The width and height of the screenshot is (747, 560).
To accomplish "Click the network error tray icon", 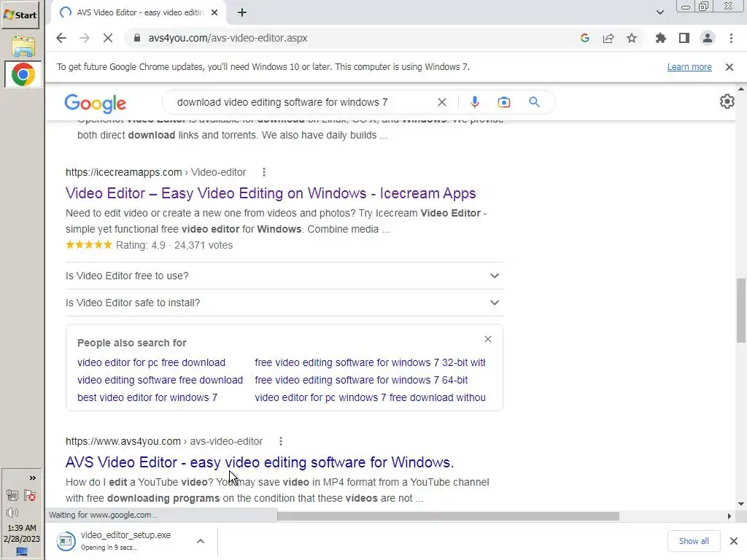I will coord(30,495).
